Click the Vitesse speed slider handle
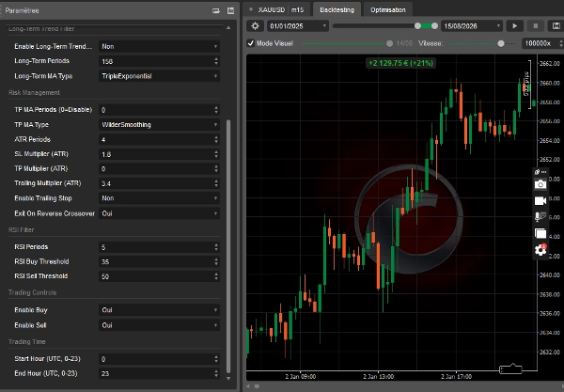564x392 pixels. 501,43
